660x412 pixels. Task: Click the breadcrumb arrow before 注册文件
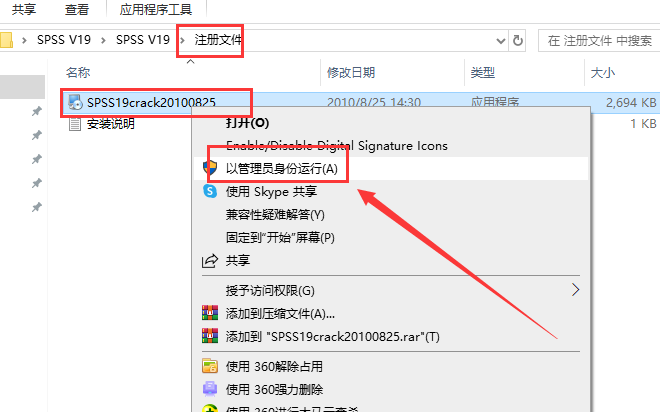tap(183, 40)
